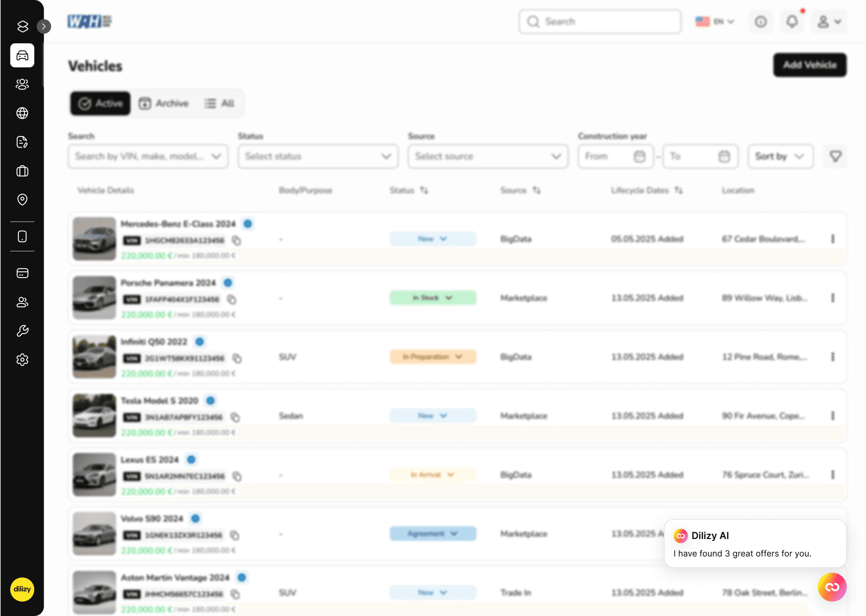Click the globe icon in sidebar

pyautogui.click(x=22, y=113)
